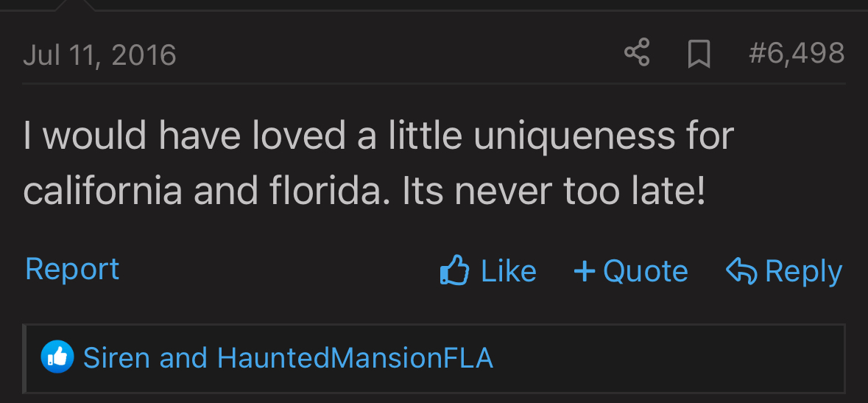Click the share post icon
Image resolution: width=868 pixels, height=403 pixels.
[637, 54]
